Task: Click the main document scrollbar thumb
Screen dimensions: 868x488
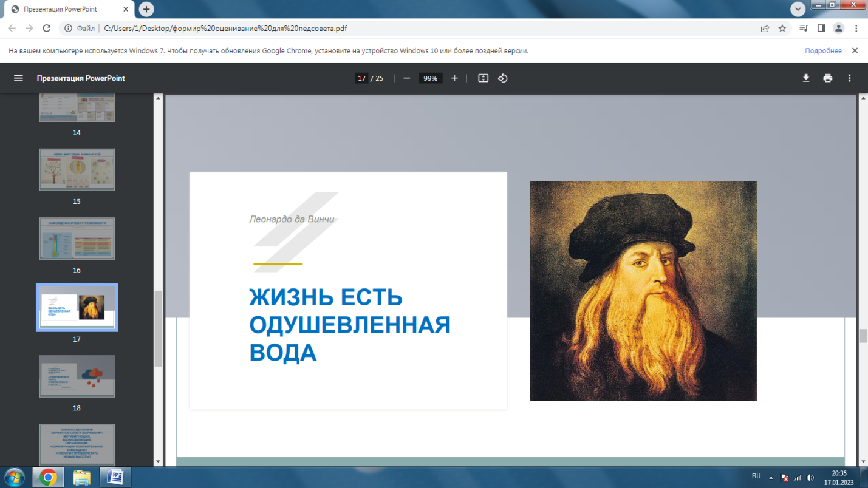Action: tap(863, 336)
